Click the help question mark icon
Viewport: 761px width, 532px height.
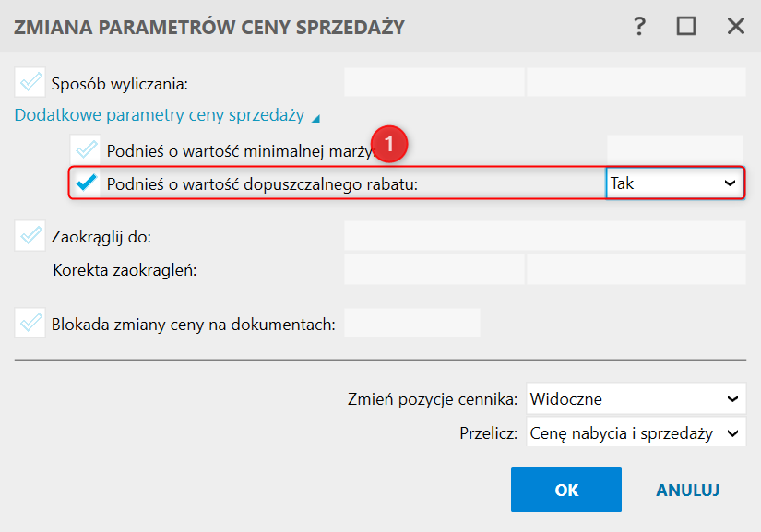(639, 27)
